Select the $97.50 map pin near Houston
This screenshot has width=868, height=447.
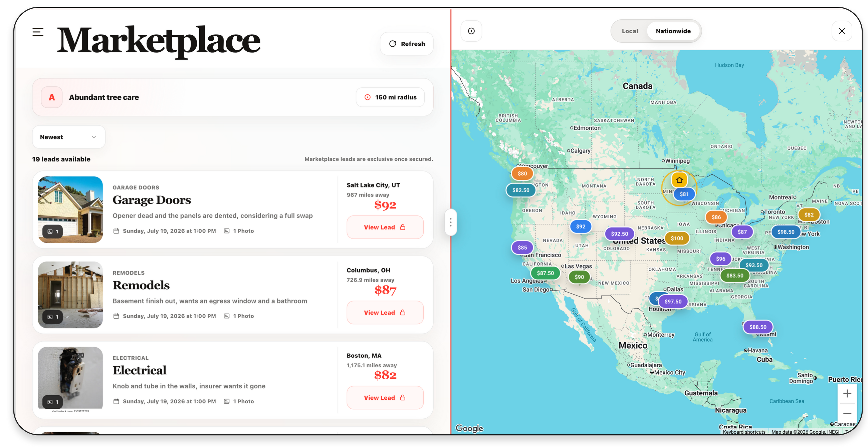pyautogui.click(x=673, y=302)
